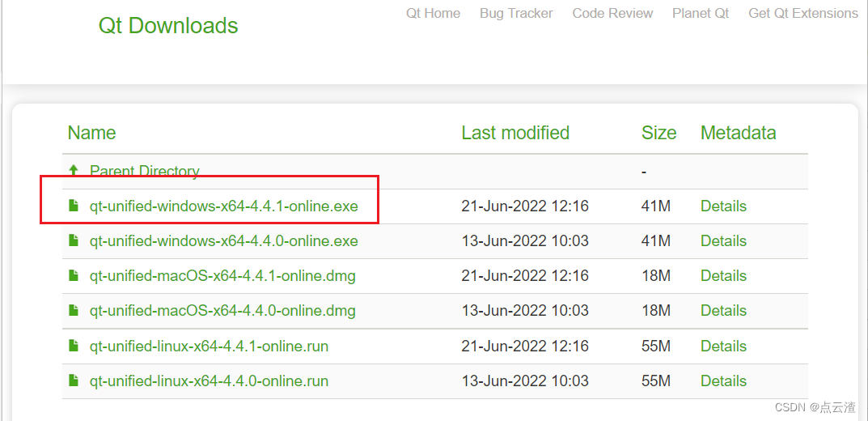Viewport: 868px width, 421px height.
Task: Click file icon for windows-x64-4.4.1 exe
Action: (73, 206)
